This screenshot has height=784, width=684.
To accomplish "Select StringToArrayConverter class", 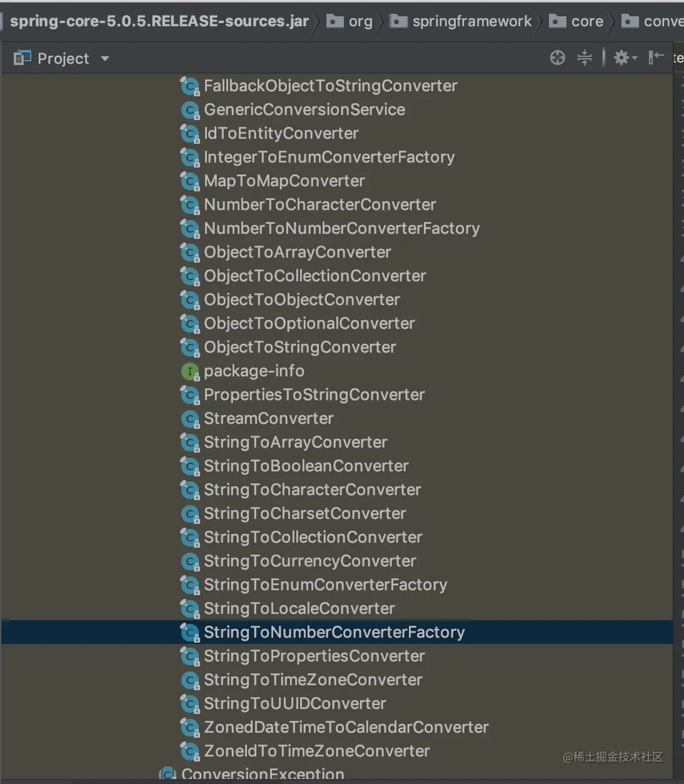I will point(295,442).
